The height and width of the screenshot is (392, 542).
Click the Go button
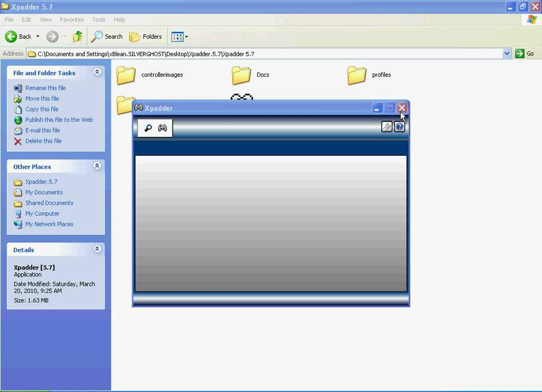pyautogui.click(x=525, y=53)
